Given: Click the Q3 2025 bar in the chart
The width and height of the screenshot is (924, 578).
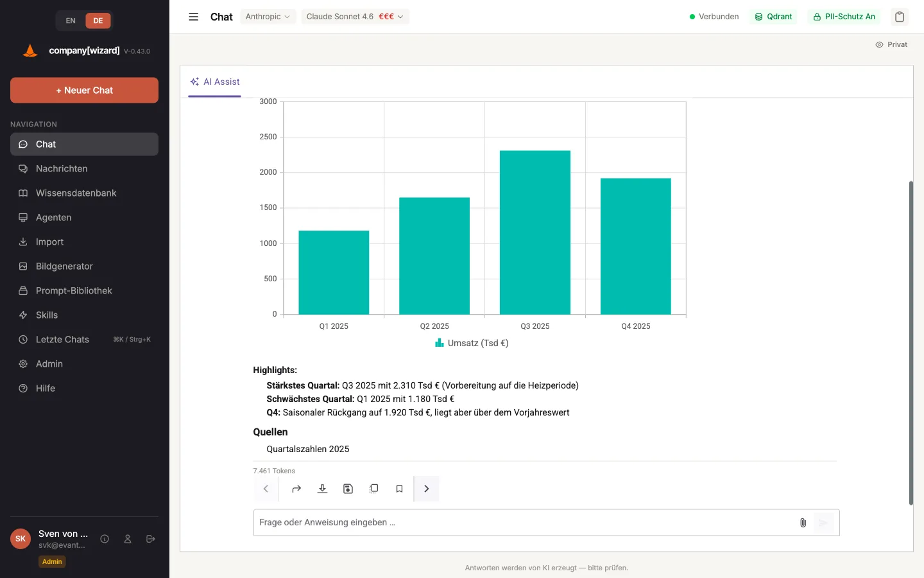Looking at the screenshot, I should (x=535, y=232).
